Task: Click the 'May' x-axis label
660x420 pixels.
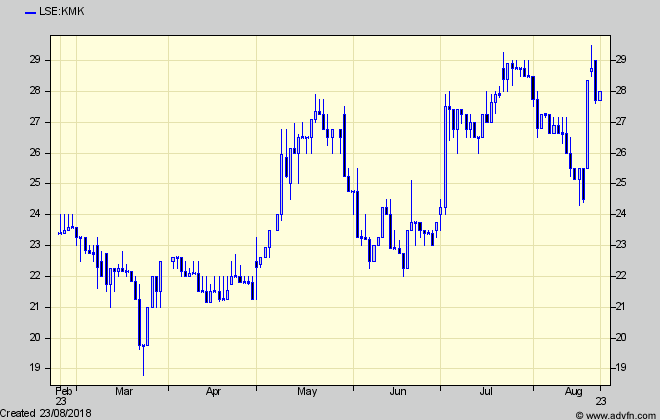Action: [x=307, y=391]
